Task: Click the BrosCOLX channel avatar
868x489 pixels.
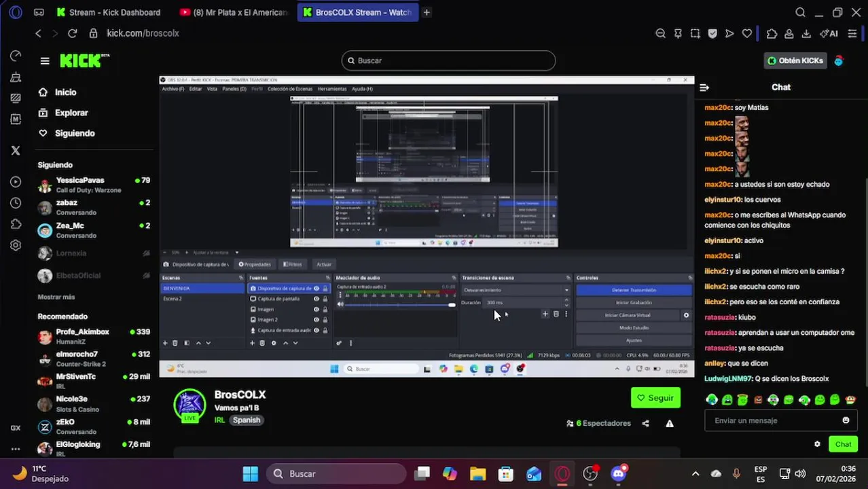Action: point(190,405)
